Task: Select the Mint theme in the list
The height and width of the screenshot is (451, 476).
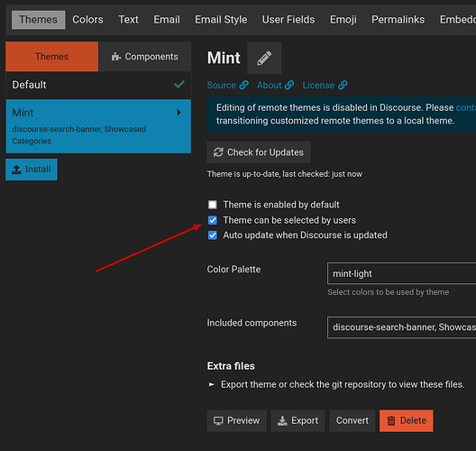Action: (98, 126)
